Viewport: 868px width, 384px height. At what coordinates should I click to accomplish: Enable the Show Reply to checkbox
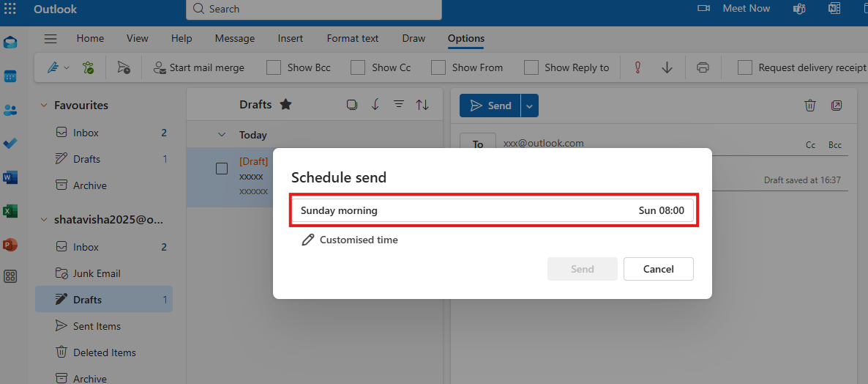click(x=531, y=67)
